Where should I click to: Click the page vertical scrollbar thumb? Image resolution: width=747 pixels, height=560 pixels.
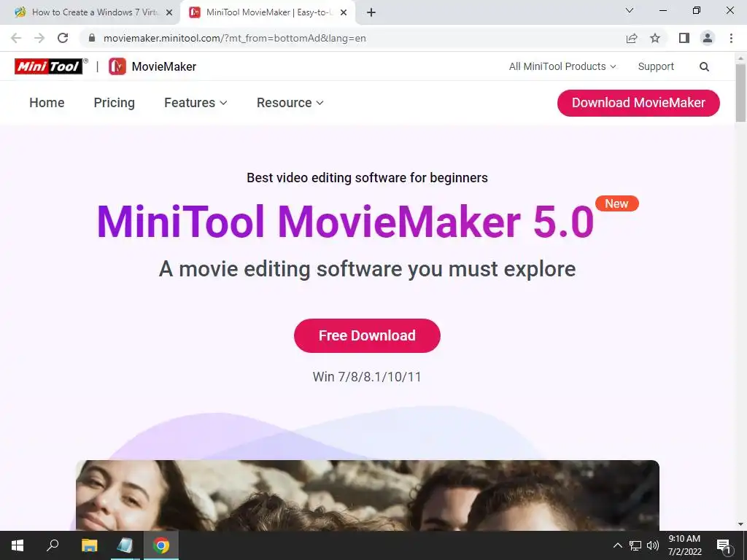[740, 93]
